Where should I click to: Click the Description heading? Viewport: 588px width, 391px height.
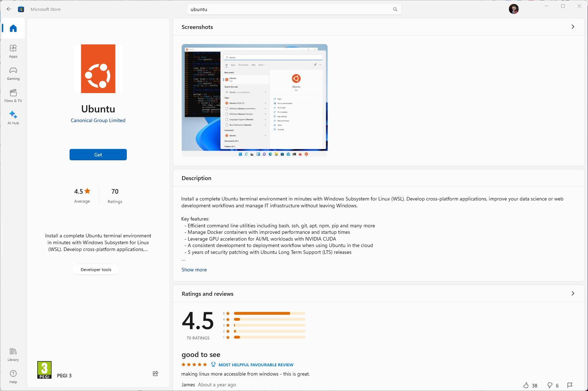pos(196,178)
